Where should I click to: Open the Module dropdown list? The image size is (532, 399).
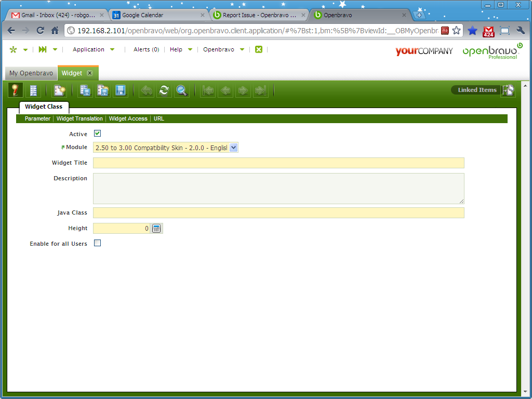pos(233,148)
